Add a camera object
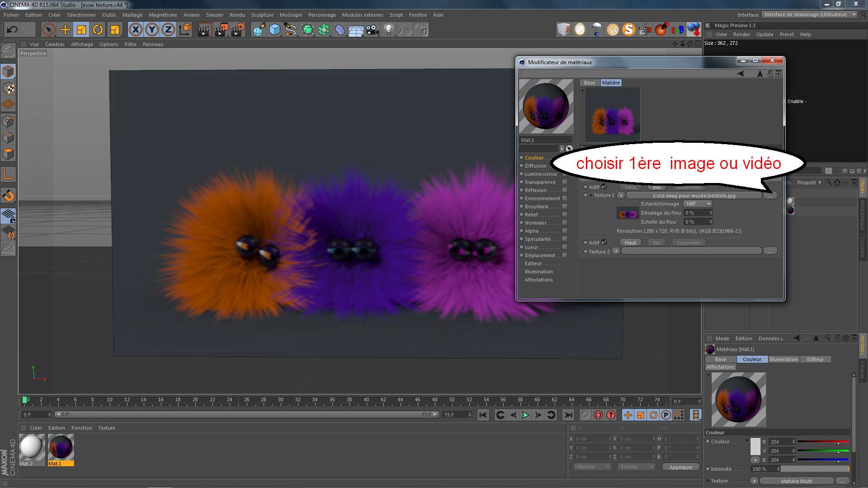The width and height of the screenshot is (868, 488). point(373,30)
